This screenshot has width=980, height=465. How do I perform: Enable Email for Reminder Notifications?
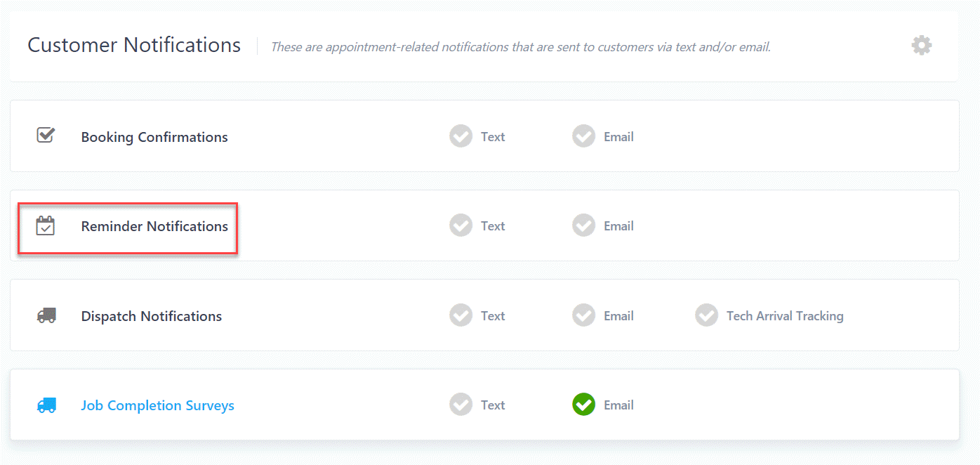pyautogui.click(x=583, y=225)
